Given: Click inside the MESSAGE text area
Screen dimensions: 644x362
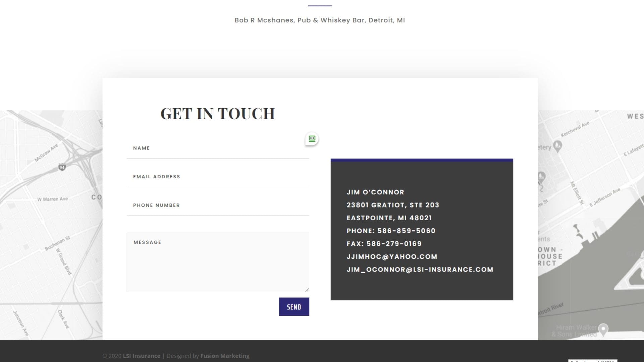Looking at the screenshot, I should click(218, 261).
